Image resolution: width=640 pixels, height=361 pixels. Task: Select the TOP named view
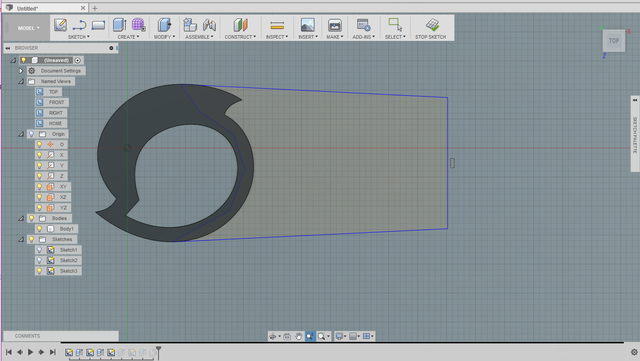[53, 92]
